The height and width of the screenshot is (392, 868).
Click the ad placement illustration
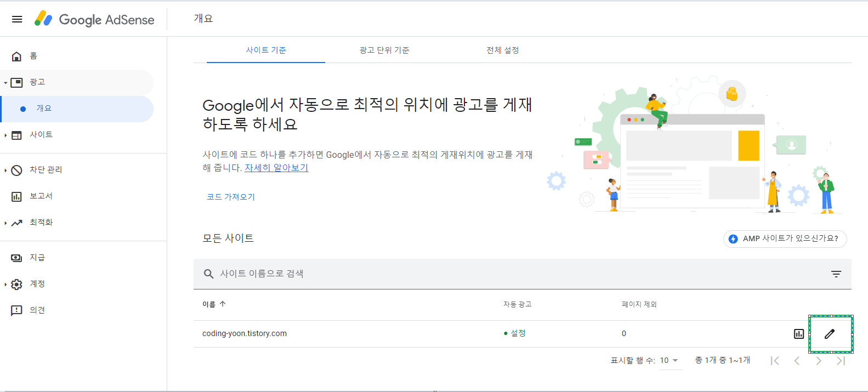tap(694, 145)
